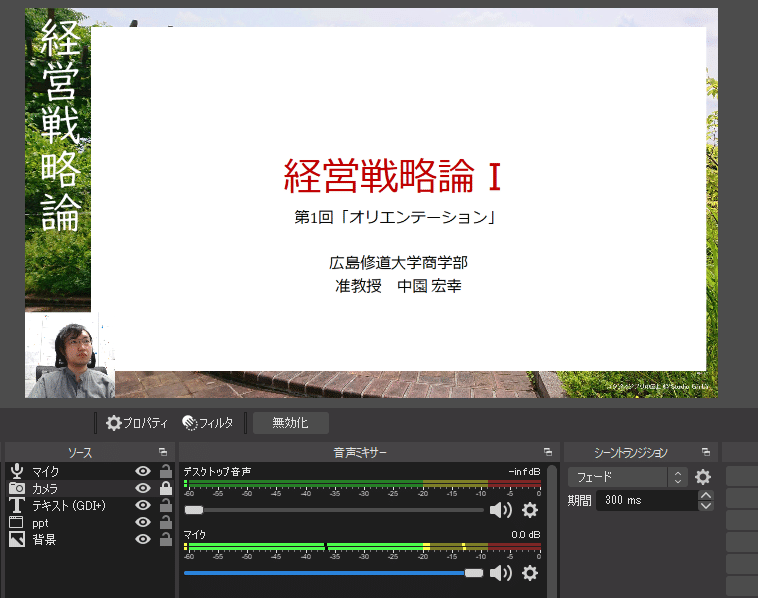Screen dimensions: 758x598
Task: Click the デスクトップ音声 label in mixer
Action: 217,471
